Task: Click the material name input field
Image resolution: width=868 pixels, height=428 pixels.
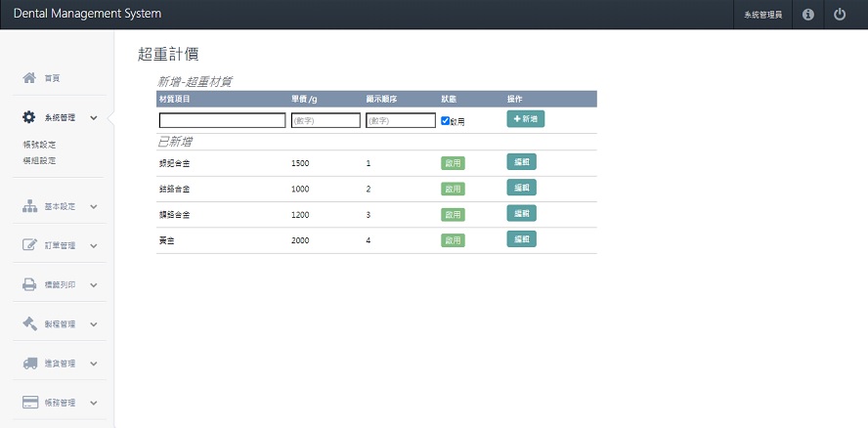Action: click(x=223, y=120)
